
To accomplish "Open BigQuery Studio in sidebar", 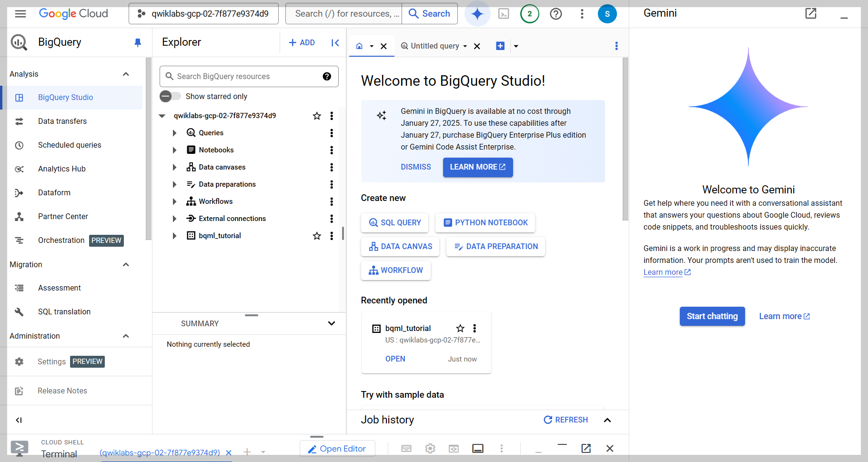I will 71,98.
